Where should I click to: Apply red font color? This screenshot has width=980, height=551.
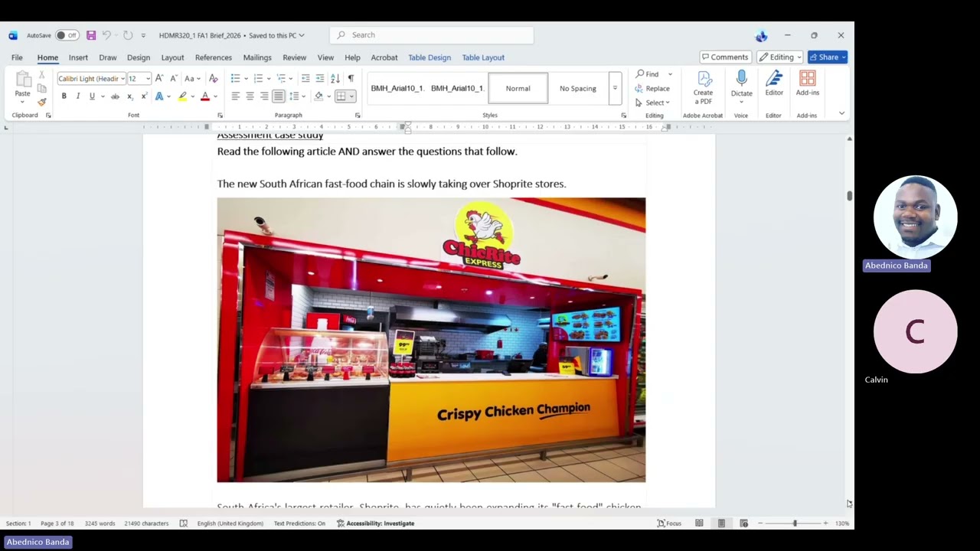tap(204, 96)
